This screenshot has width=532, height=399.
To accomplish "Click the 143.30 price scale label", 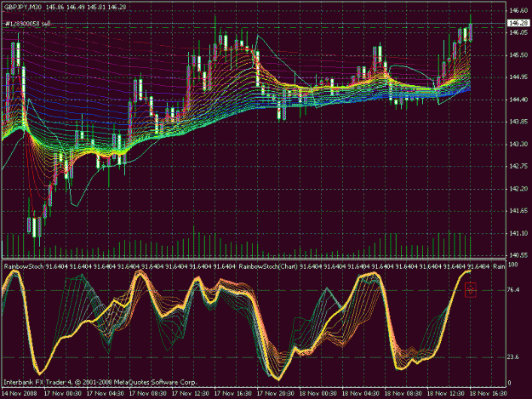I will pyautogui.click(x=518, y=144).
